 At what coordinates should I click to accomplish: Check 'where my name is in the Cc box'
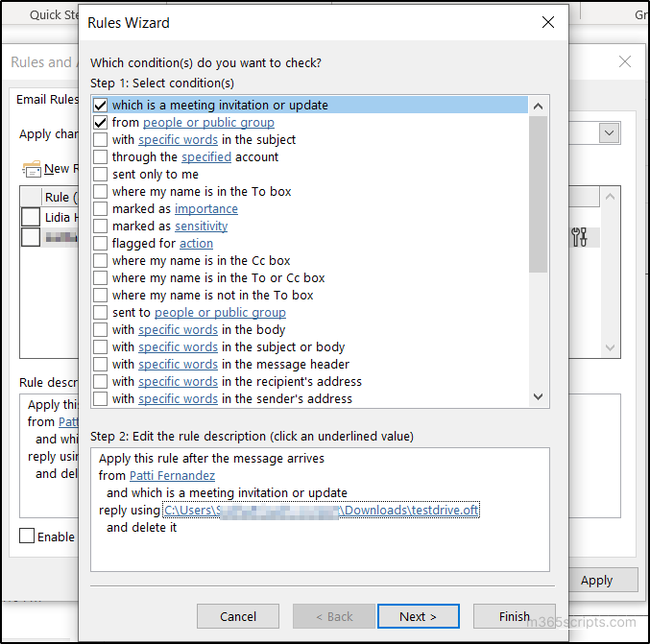100,261
